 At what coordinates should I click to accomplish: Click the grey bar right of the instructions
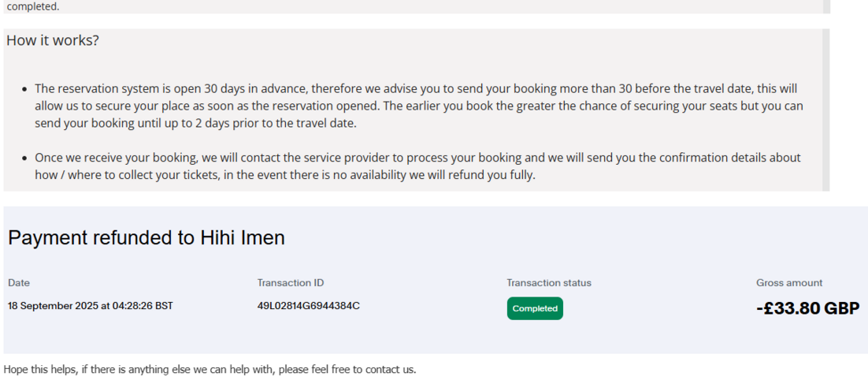pyautogui.click(x=825, y=110)
